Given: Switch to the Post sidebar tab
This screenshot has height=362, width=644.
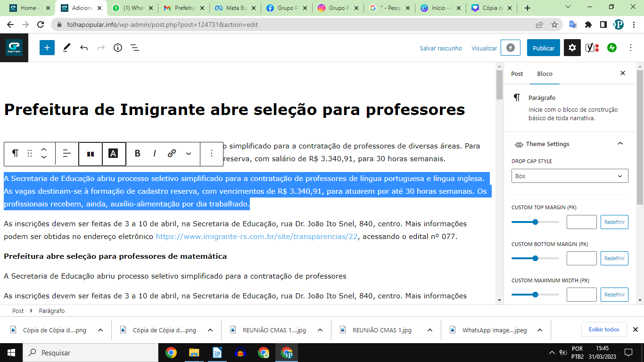Looking at the screenshot, I should click(517, 74).
